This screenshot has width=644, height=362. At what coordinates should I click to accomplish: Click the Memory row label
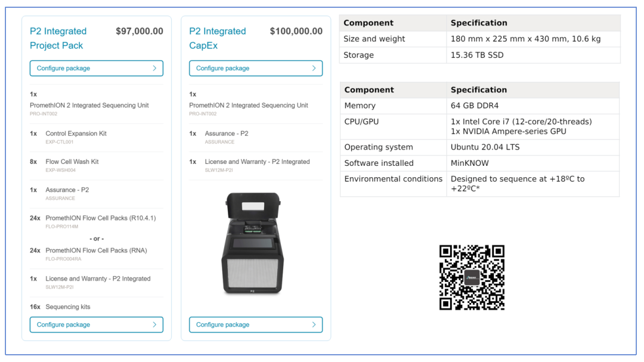point(360,106)
